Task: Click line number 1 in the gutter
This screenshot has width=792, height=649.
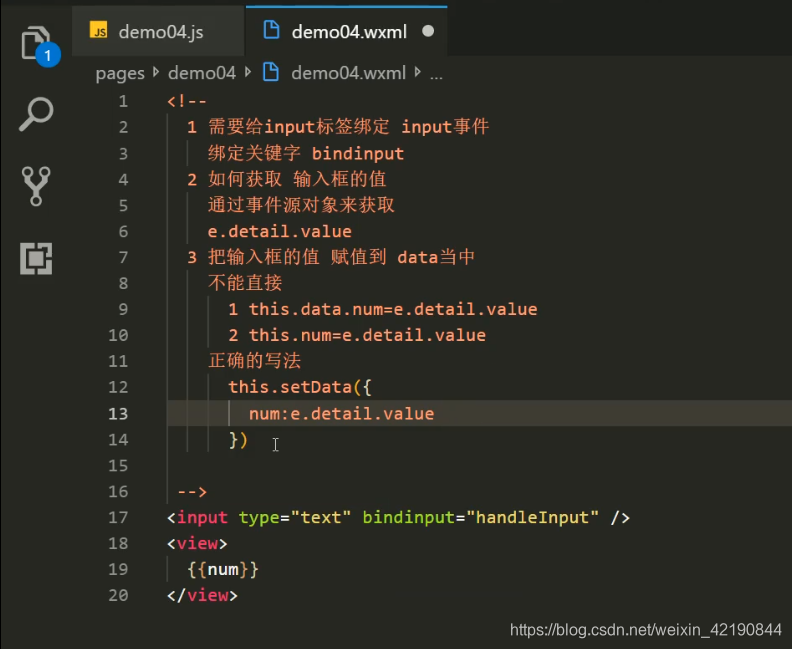Action: coord(123,102)
